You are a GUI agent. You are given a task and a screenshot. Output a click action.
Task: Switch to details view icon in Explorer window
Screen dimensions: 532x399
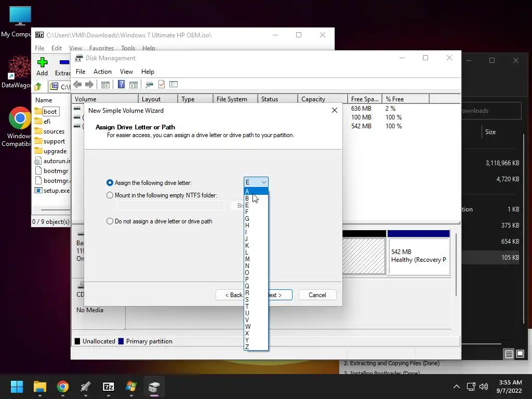click(x=509, y=354)
